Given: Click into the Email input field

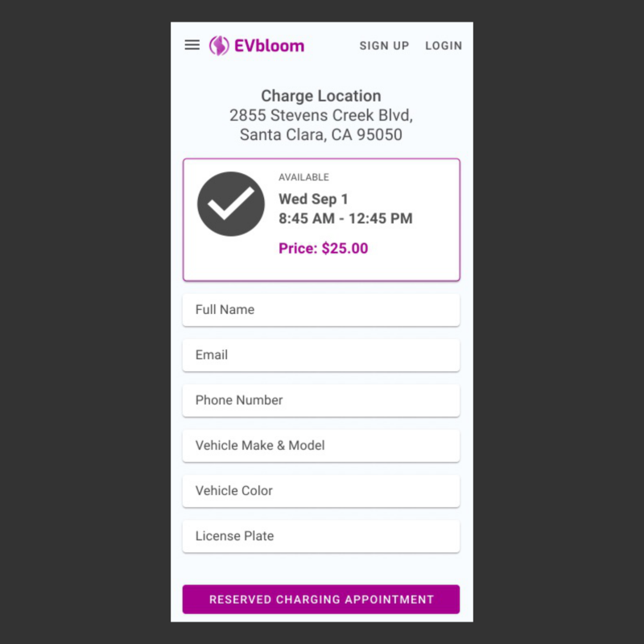Looking at the screenshot, I should (321, 355).
